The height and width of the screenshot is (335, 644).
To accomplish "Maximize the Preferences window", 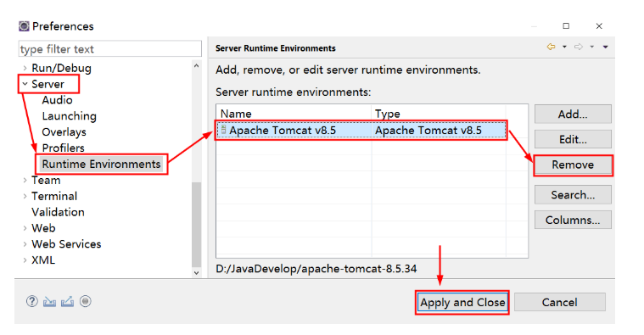I will (566, 25).
